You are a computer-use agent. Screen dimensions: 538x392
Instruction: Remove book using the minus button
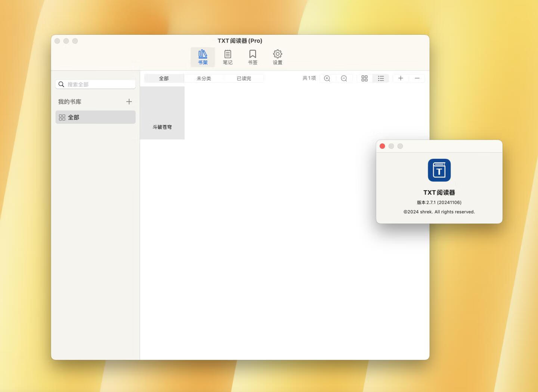(x=417, y=78)
